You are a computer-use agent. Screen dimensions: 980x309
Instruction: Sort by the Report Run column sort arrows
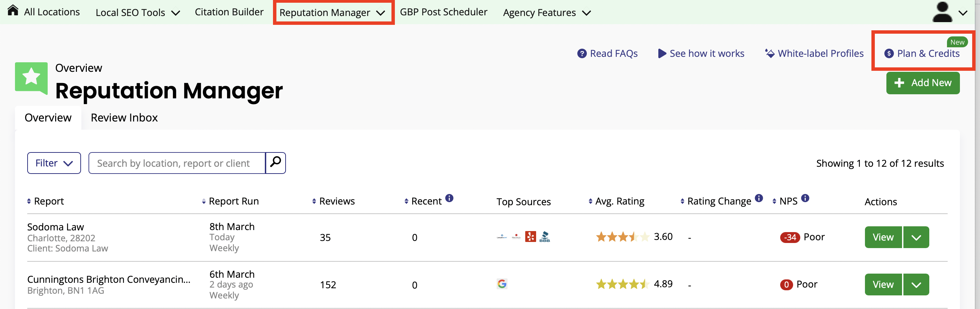204,201
